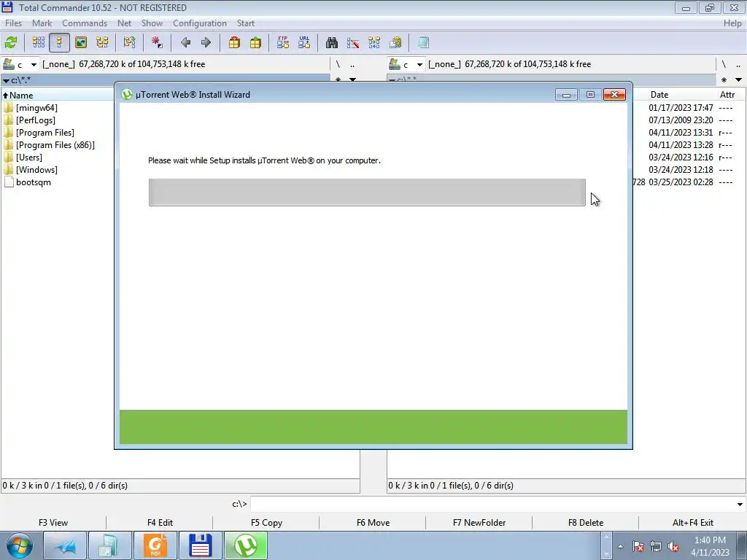Open the Files menu
Viewport: 747px width, 560px height.
[13, 23]
